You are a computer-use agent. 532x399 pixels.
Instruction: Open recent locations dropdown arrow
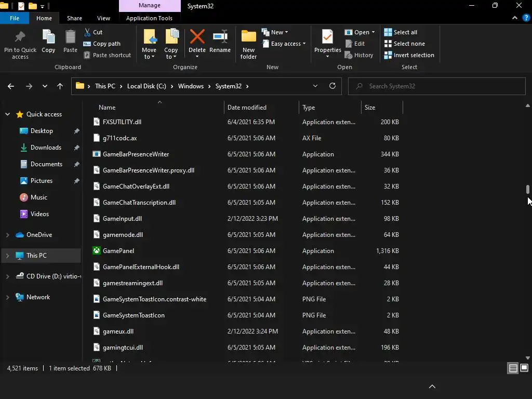pos(45,86)
